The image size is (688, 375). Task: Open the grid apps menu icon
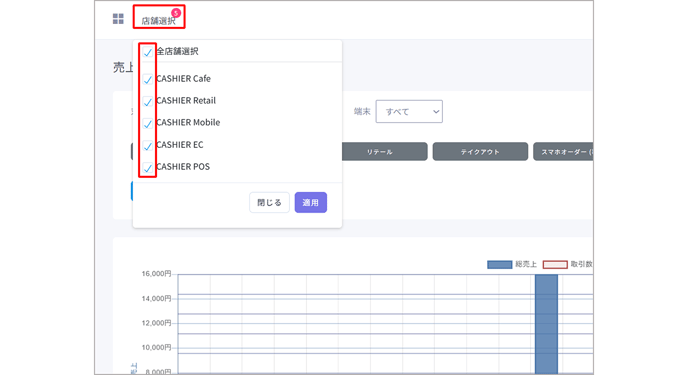(118, 19)
